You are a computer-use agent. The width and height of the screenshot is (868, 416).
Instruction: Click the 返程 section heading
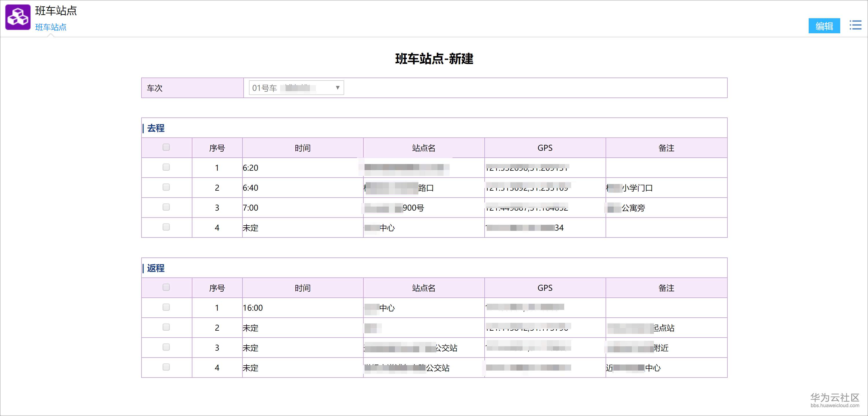coord(156,268)
